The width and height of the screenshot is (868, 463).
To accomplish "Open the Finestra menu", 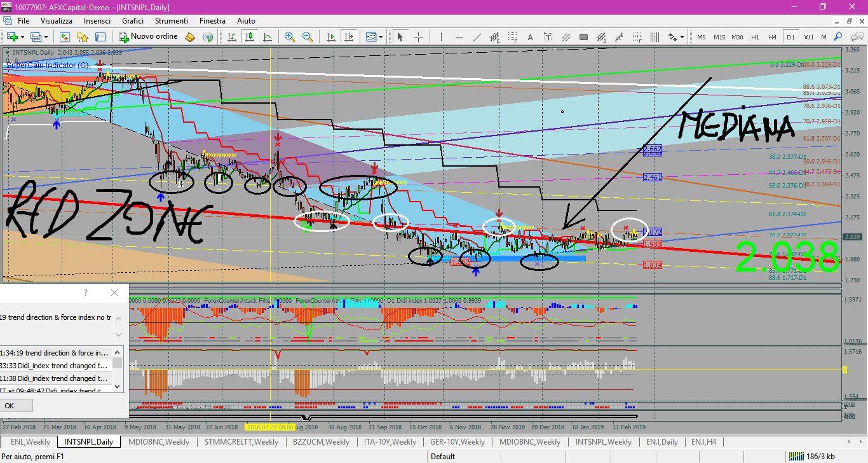I will tap(212, 21).
